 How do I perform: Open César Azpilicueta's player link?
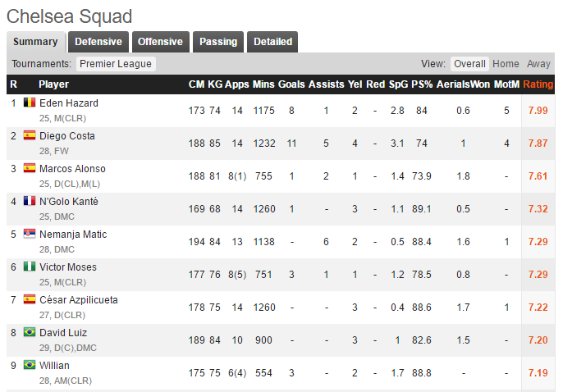pos(78,300)
